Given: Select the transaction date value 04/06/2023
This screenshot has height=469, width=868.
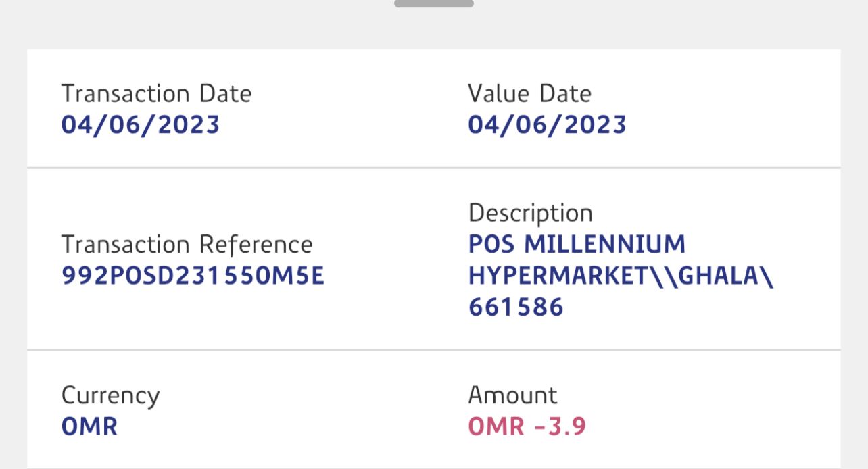Looking at the screenshot, I should 141,125.
